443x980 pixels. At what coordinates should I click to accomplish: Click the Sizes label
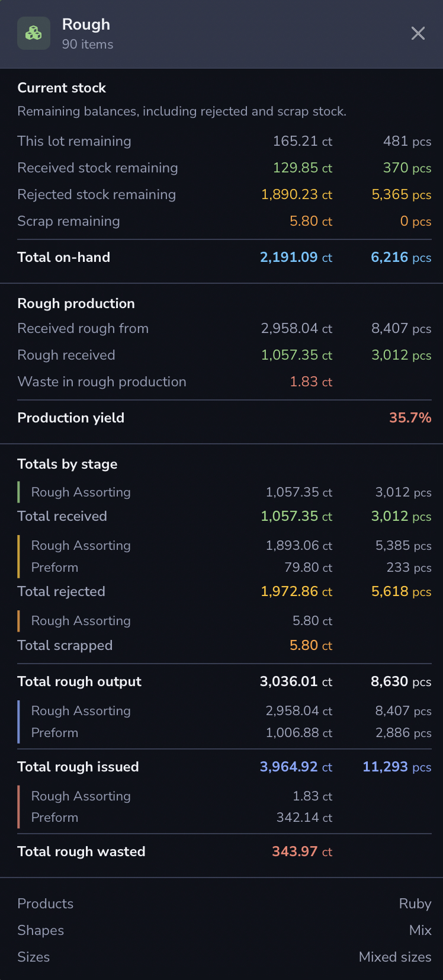34,957
